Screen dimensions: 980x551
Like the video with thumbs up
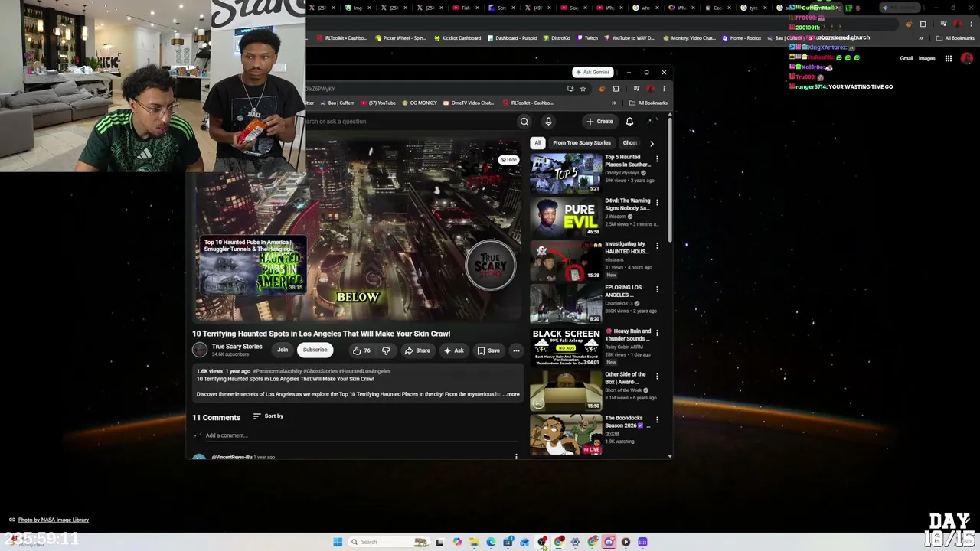(361, 350)
